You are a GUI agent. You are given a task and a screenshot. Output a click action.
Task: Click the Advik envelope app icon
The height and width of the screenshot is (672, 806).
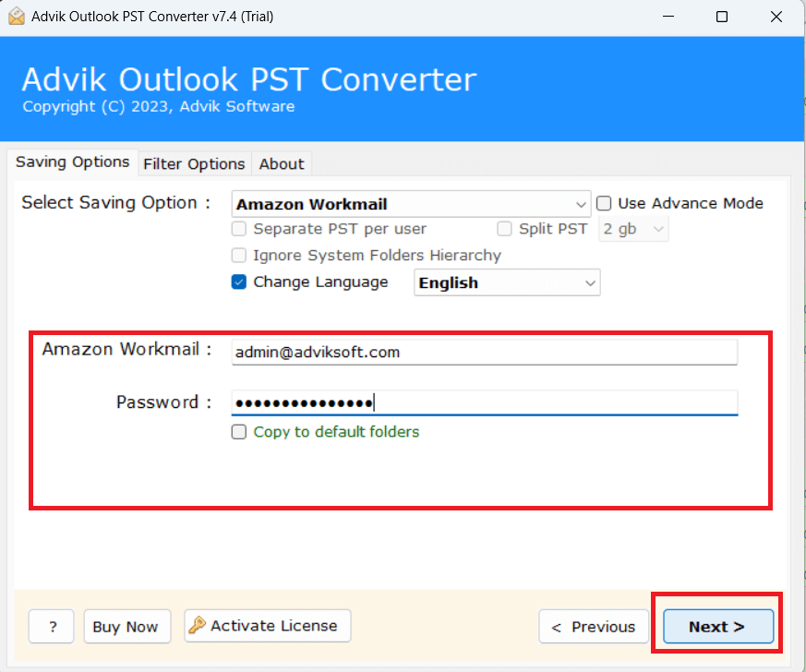[16, 16]
